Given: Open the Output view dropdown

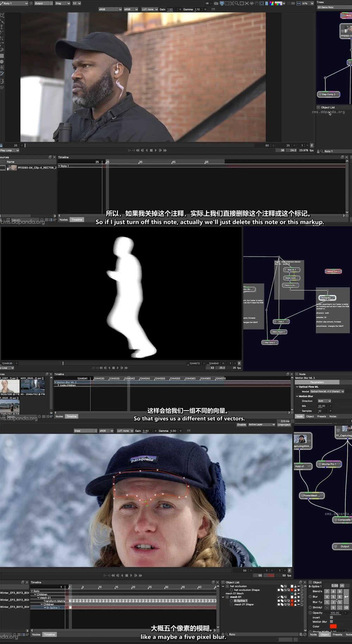Looking at the screenshot, I should tap(43, 3).
